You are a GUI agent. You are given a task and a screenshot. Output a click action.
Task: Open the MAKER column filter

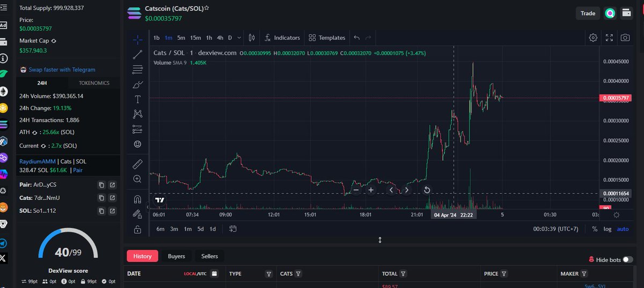[x=584, y=273]
